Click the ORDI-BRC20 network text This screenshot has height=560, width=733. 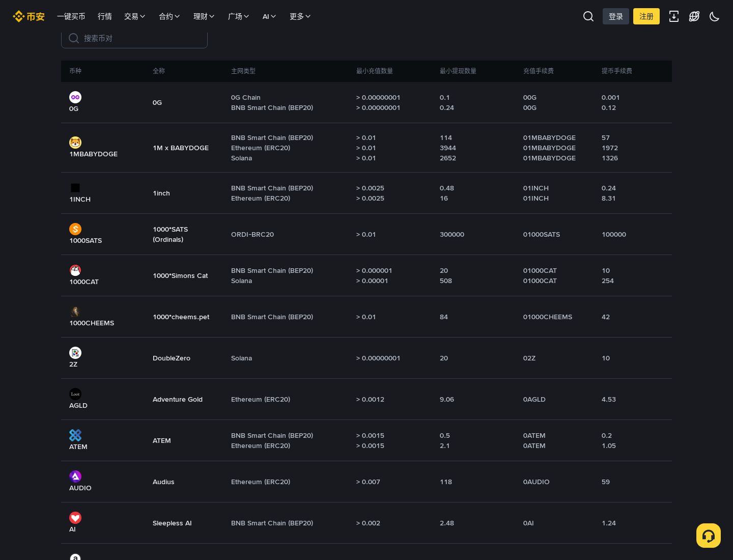point(252,234)
